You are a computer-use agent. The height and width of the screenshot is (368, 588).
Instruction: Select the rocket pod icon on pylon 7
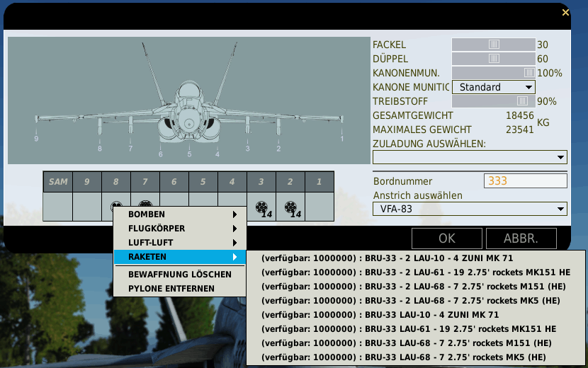tap(145, 203)
